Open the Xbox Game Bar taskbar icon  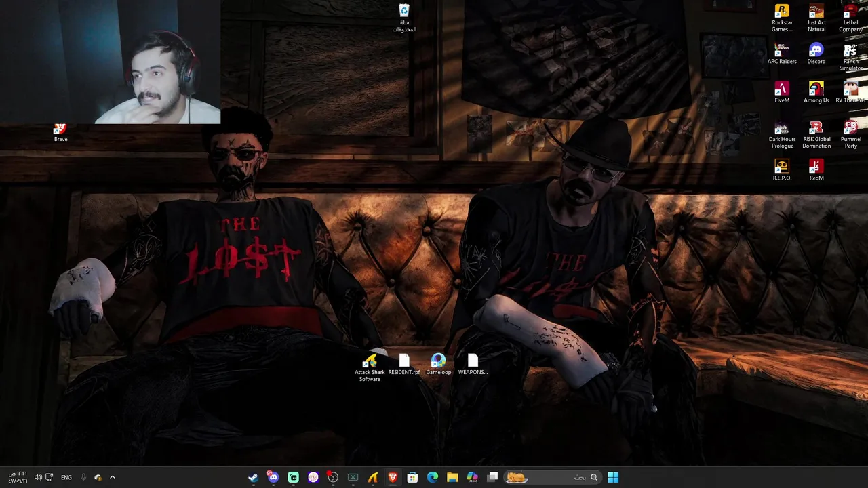pos(353,477)
